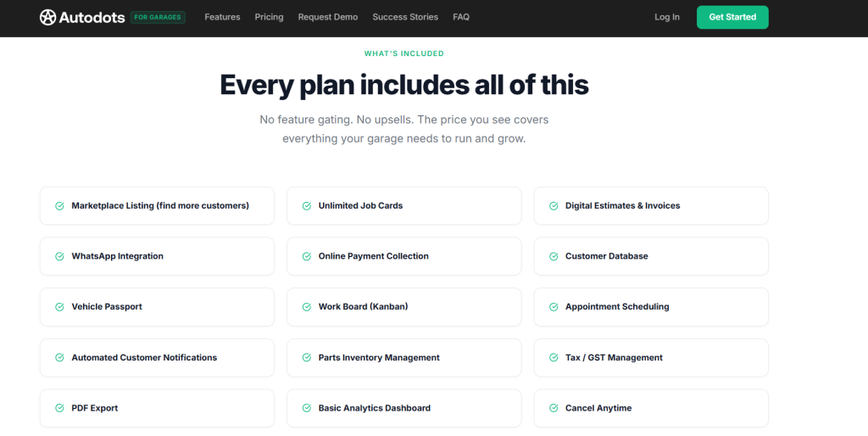868x436 pixels.
Task: Open the FAQ nav item
Action: 461,17
